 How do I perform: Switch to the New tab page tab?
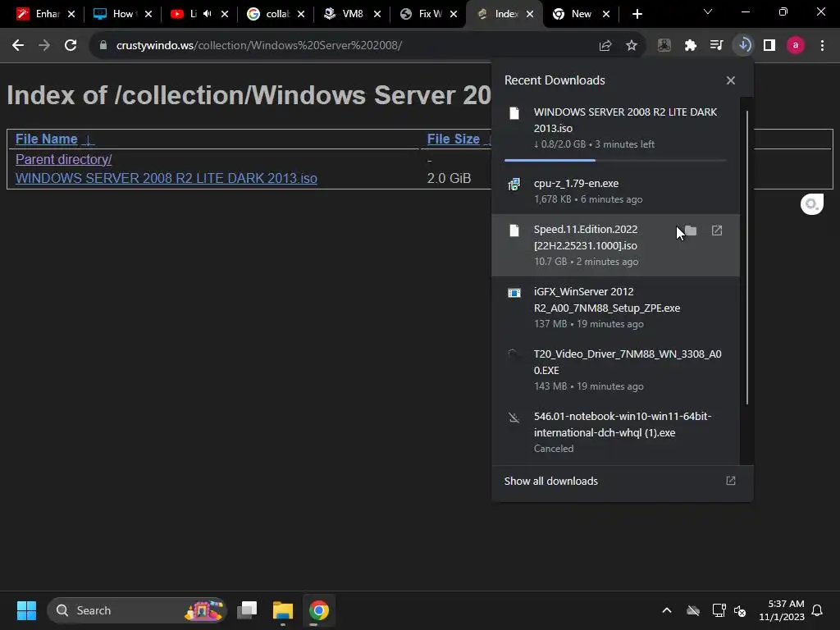(581, 14)
